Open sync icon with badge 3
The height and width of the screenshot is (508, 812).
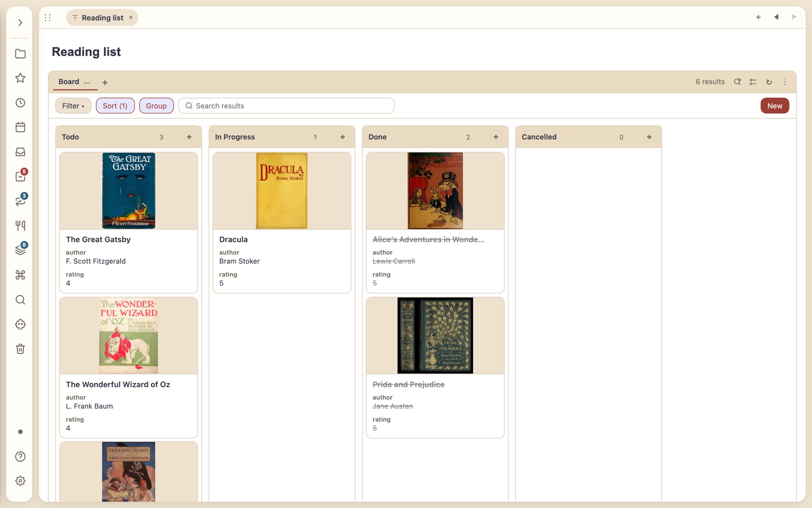pos(20,201)
